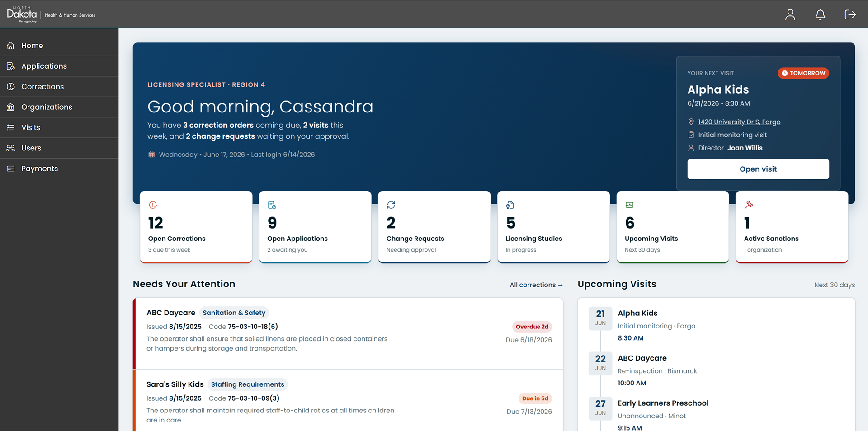Click the document icon on Open Applications card
This screenshot has width=868, height=431.
pos(272,205)
